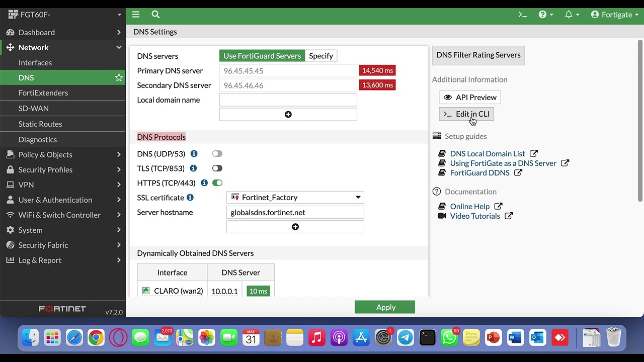The width and height of the screenshot is (644, 362).
Task: Click the Primary DNS server field
Action: tap(288, 71)
